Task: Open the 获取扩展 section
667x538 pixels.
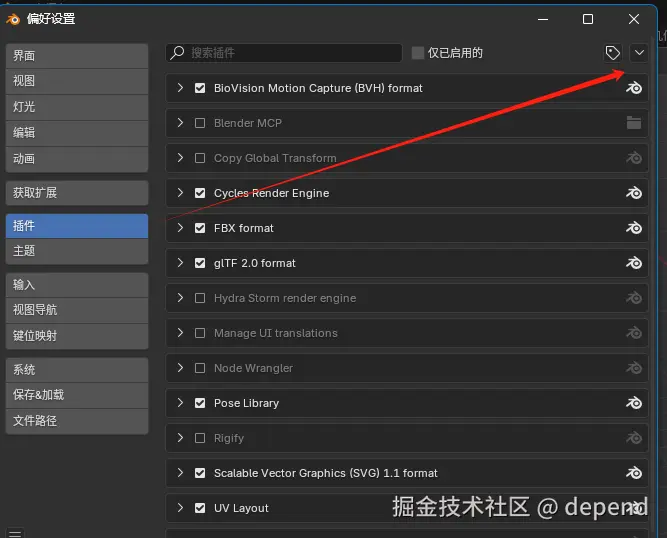Action: click(x=77, y=193)
